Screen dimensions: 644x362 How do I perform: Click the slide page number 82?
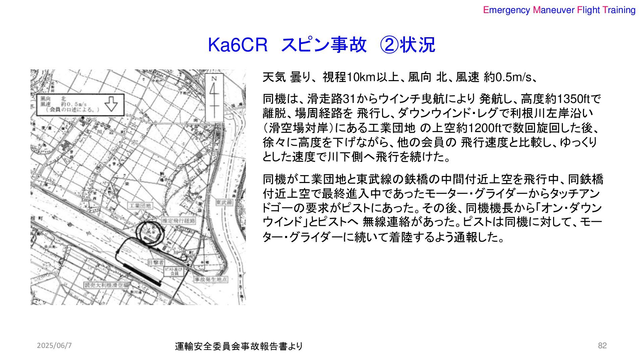[x=602, y=346]
